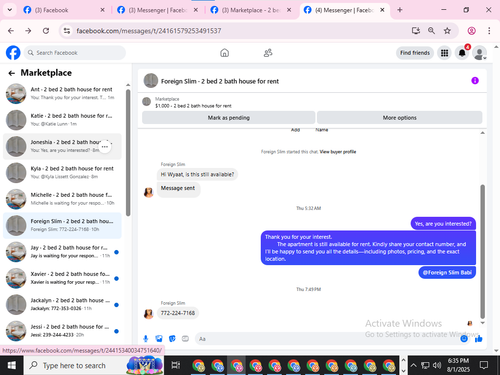The height and width of the screenshot is (375, 500).
Task: Click the voice clip microphone icon
Action: pyautogui.click(x=146, y=339)
